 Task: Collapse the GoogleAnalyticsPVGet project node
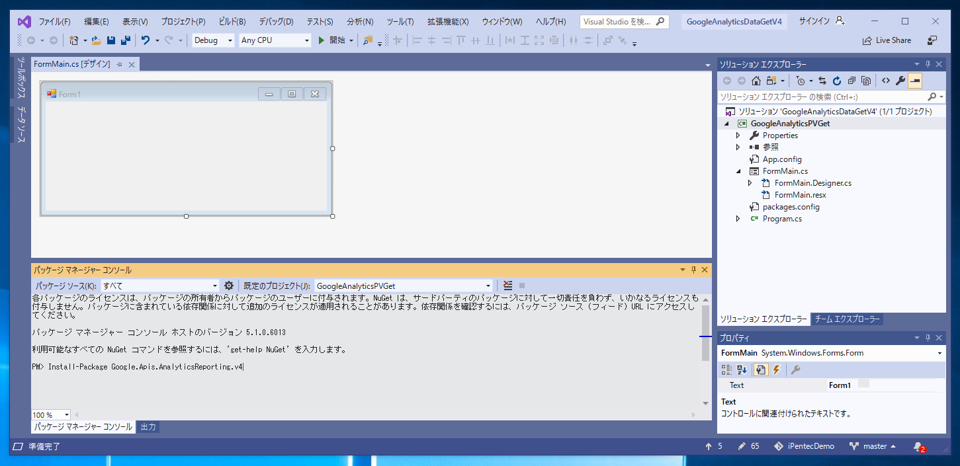727,123
